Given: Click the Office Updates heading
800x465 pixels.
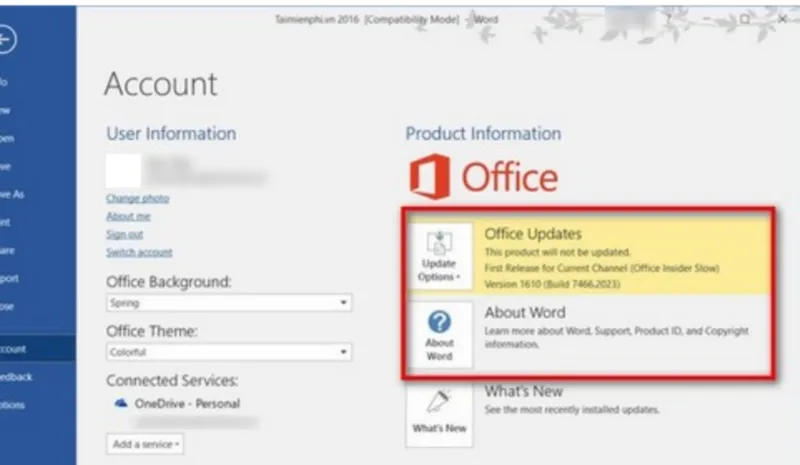Looking at the screenshot, I should click(x=533, y=234).
